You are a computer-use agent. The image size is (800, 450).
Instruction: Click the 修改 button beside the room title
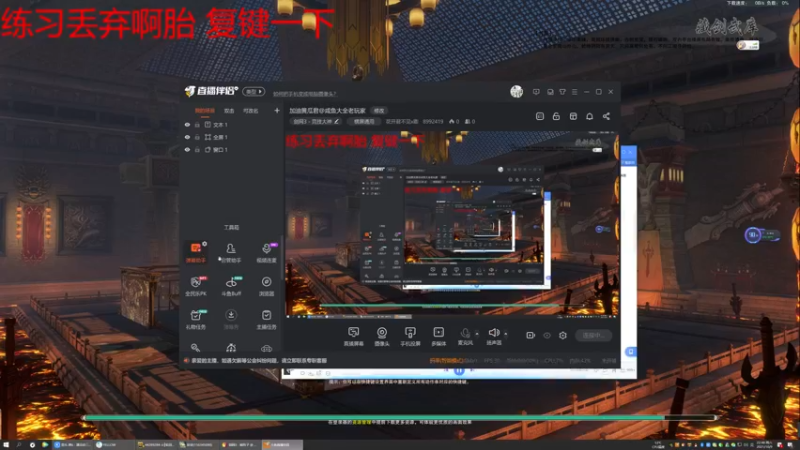tap(379, 110)
